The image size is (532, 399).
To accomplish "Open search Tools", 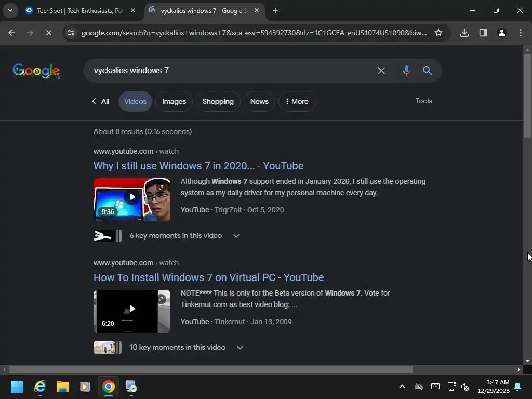I will [423, 101].
